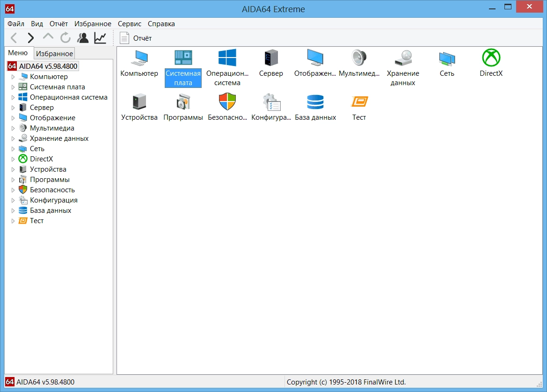547x392 pixels.
Task: Open the Безопасность shield large icon
Action: (227, 107)
